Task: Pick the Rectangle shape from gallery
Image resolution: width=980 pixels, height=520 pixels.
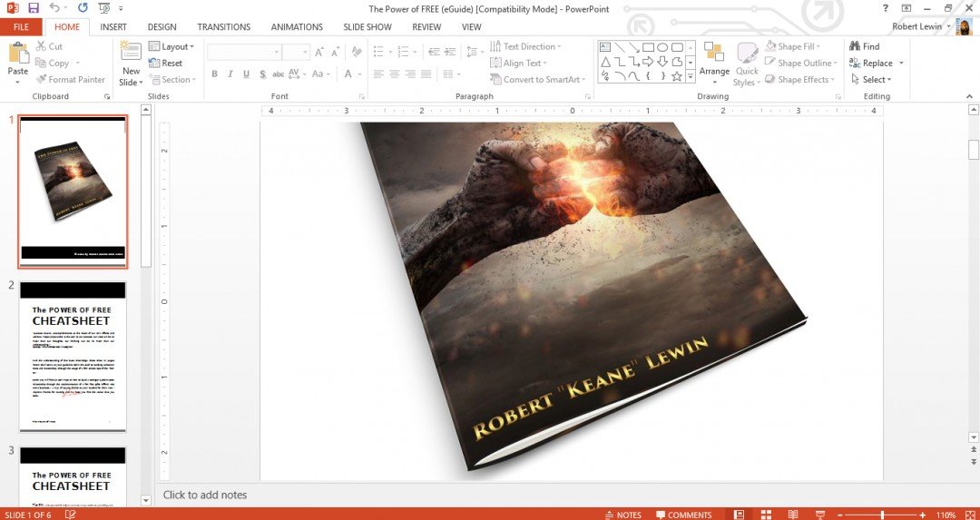Action: [648, 47]
